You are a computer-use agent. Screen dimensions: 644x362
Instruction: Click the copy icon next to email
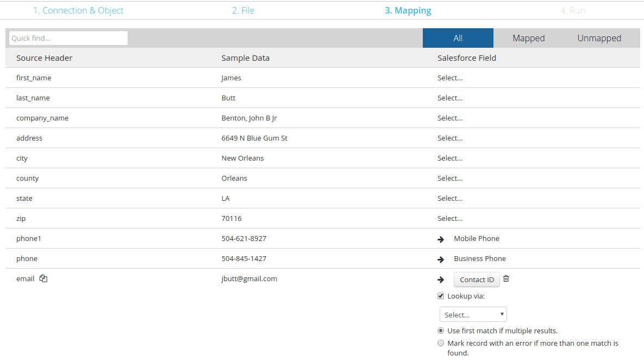coord(43,278)
